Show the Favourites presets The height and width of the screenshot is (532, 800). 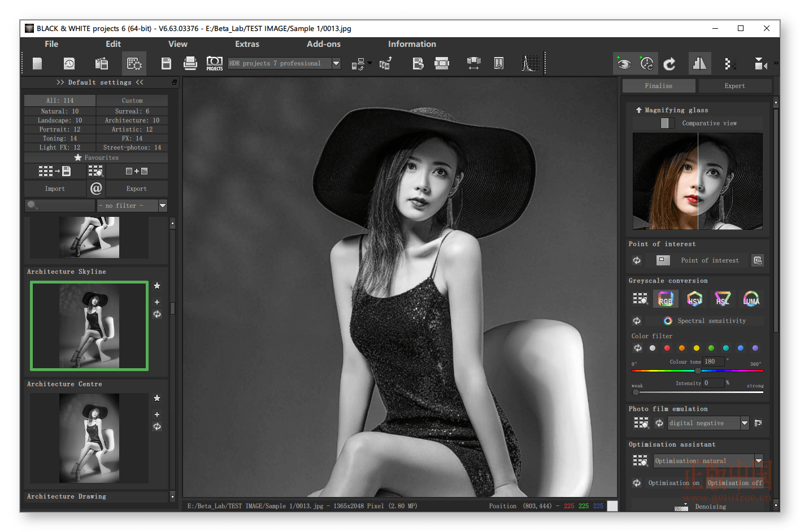pyautogui.click(x=96, y=158)
